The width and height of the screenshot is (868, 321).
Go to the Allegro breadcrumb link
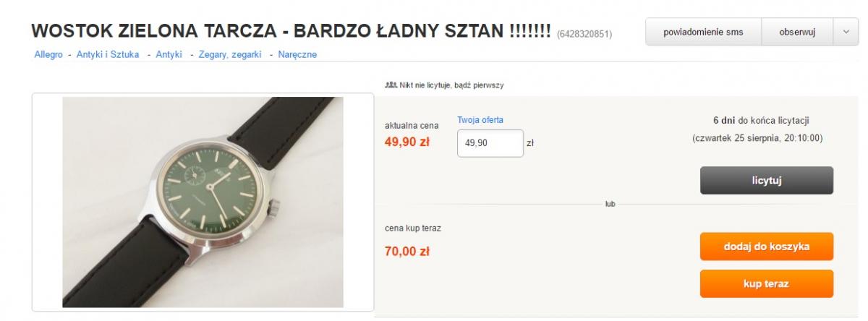[x=48, y=54]
